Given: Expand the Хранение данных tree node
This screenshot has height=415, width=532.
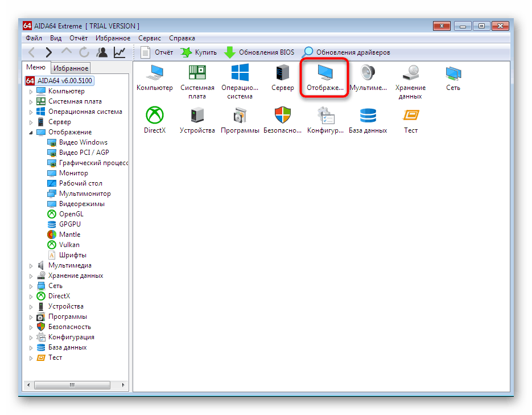Looking at the screenshot, I should pyautogui.click(x=31, y=276).
